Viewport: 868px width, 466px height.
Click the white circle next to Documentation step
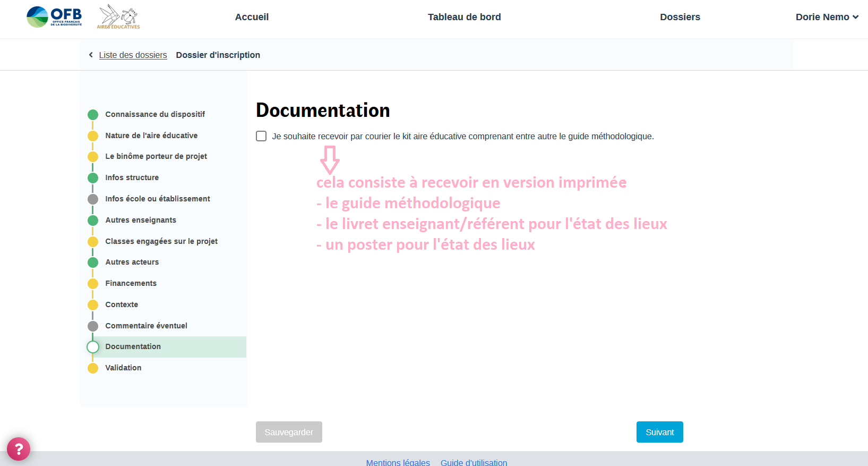click(93, 347)
